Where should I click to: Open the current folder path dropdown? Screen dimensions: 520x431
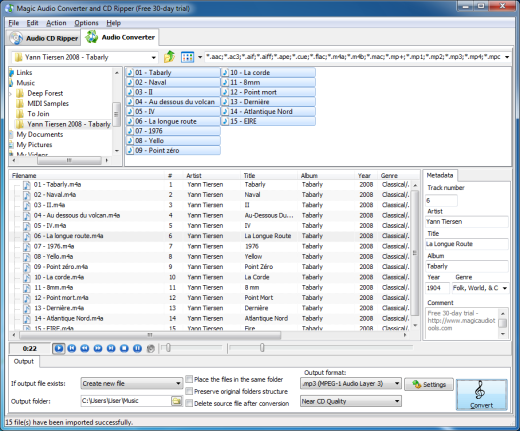(153, 57)
